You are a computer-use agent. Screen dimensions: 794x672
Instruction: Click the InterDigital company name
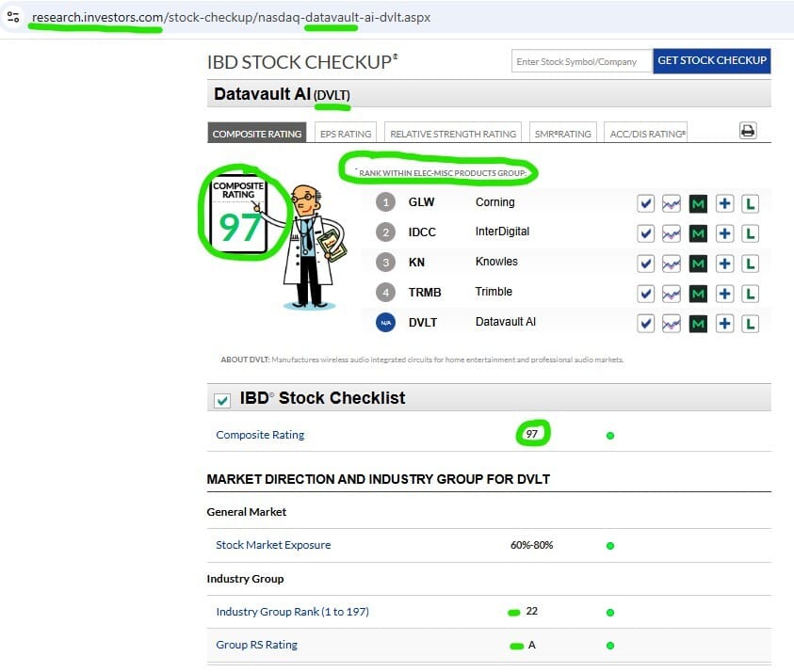(x=502, y=232)
